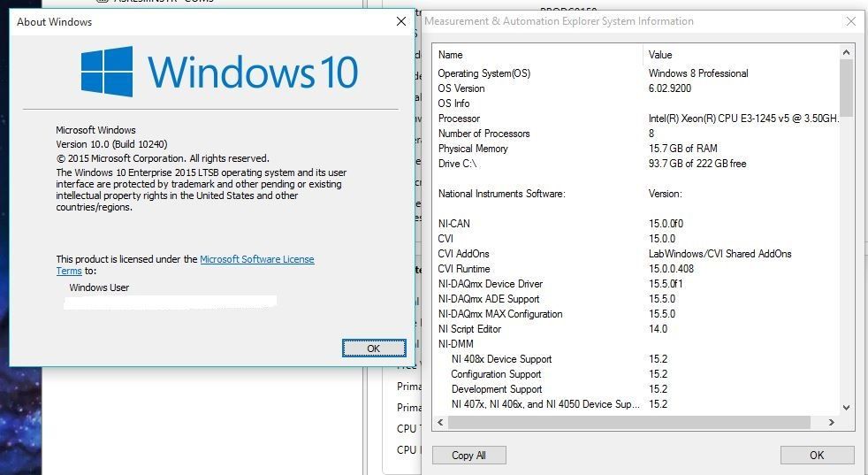Select the Processor row label

(459, 118)
